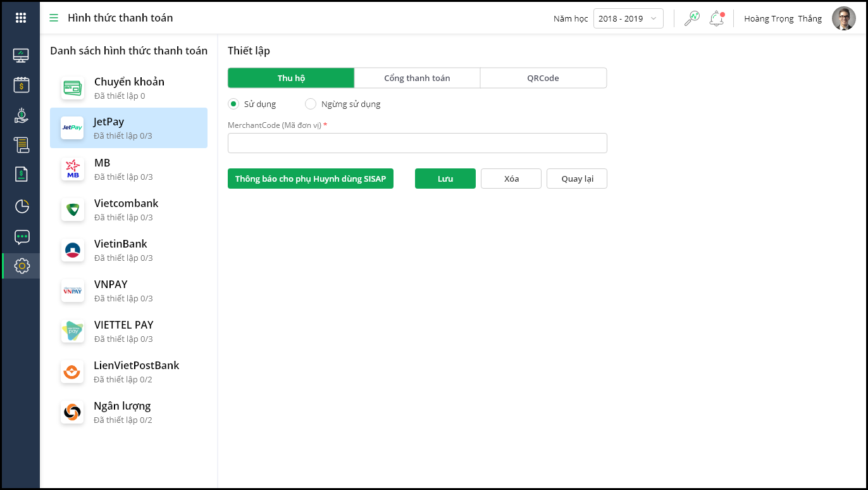868x490 pixels.
Task: Open the monitor dashboard sidebar icon
Action: point(21,55)
